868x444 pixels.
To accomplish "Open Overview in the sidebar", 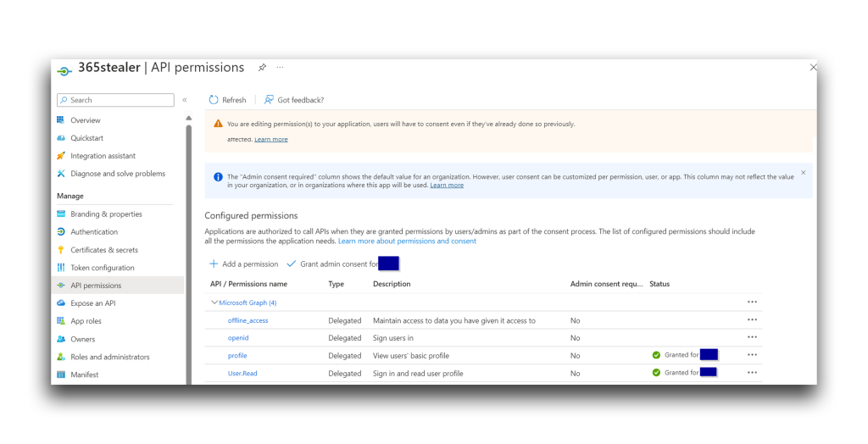I will 86,120.
